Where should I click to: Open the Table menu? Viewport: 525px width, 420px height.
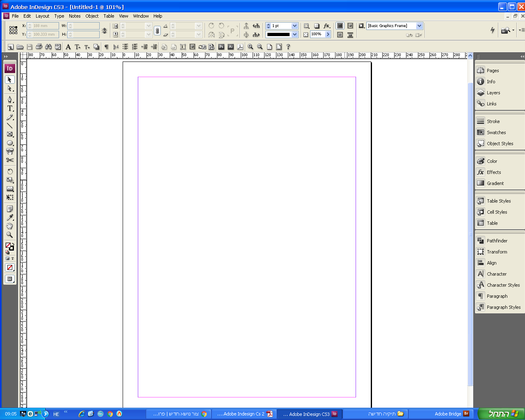(x=109, y=16)
